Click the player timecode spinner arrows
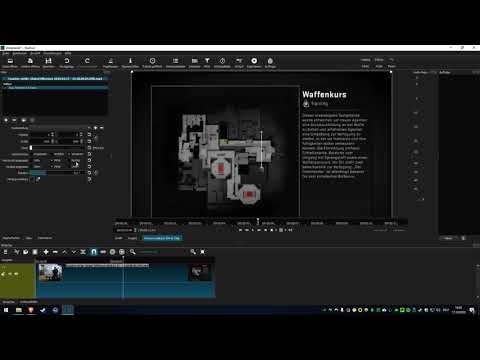 point(135,230)
